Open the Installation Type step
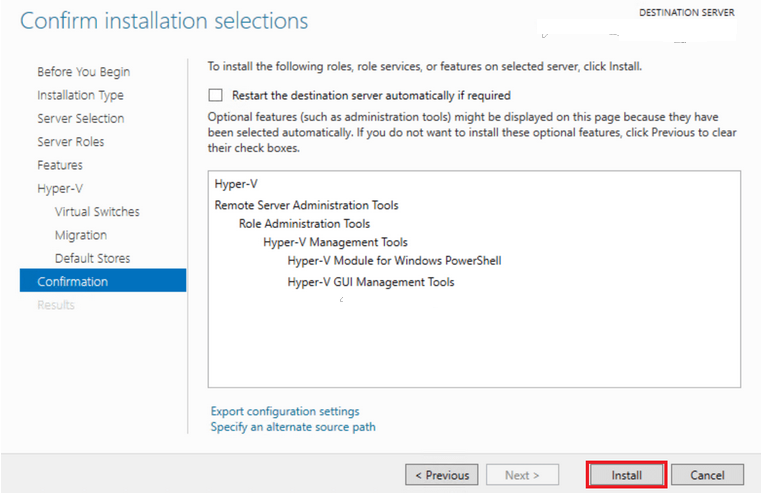Image resolution: width=772 pixels, height=497 pixels. [x=80, y=95]
